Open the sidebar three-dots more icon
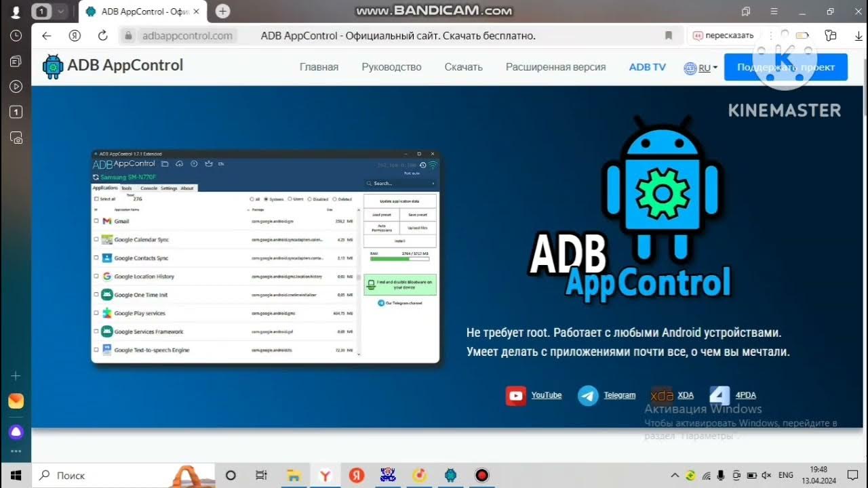 coord(16,451)
